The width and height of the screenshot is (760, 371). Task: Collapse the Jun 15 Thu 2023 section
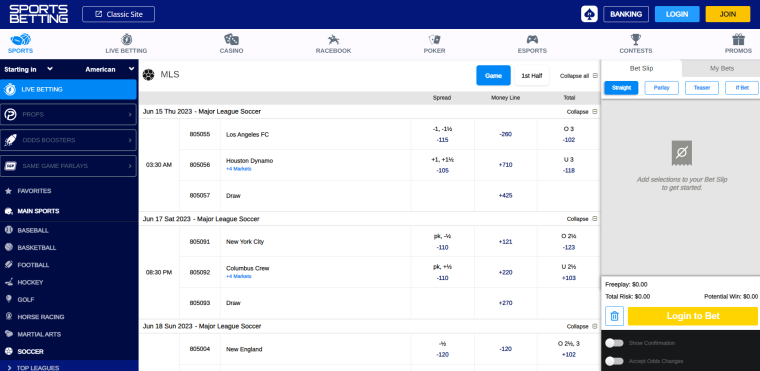pos(582,112)
